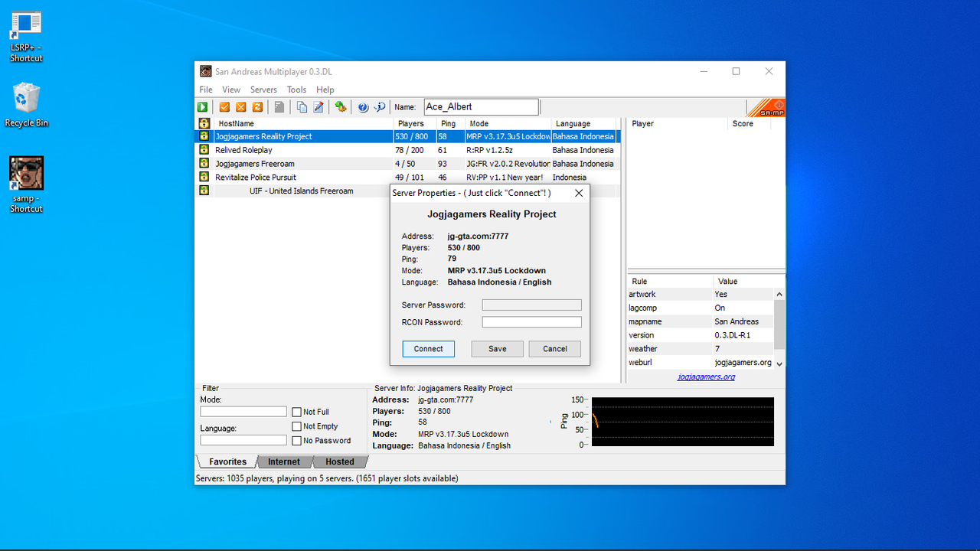Switch to the Hosted tab

340,461
